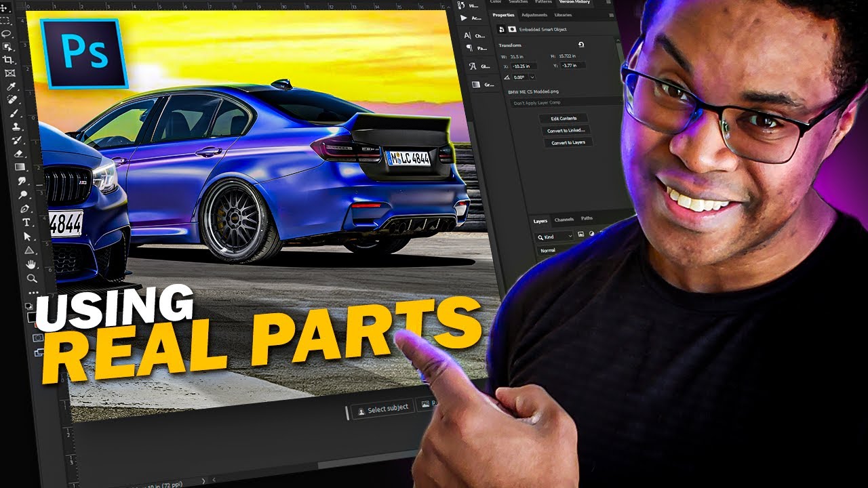This screenshot has height=488, width=868.
Task: Select the Rectangular Marquee tool
Action: 6,21
